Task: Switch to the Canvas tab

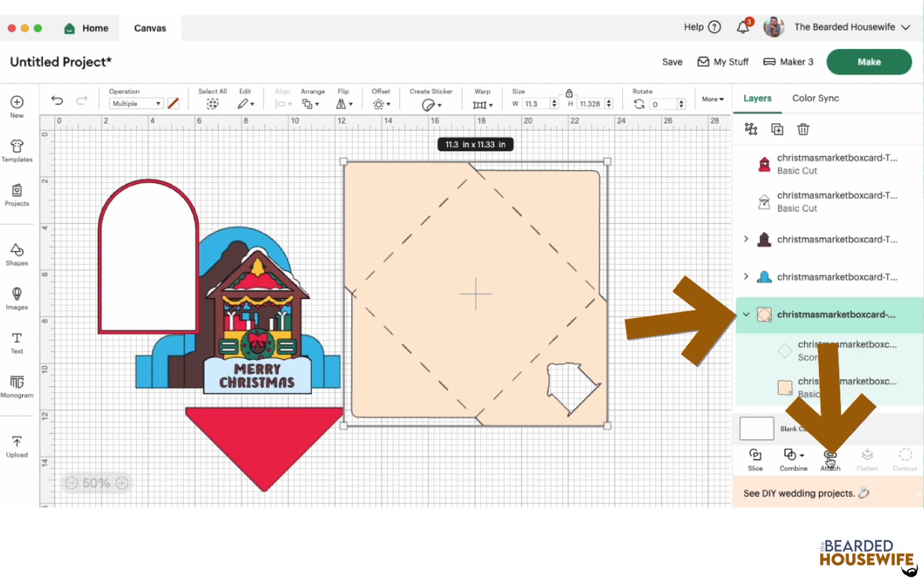Action: [150, 28]
